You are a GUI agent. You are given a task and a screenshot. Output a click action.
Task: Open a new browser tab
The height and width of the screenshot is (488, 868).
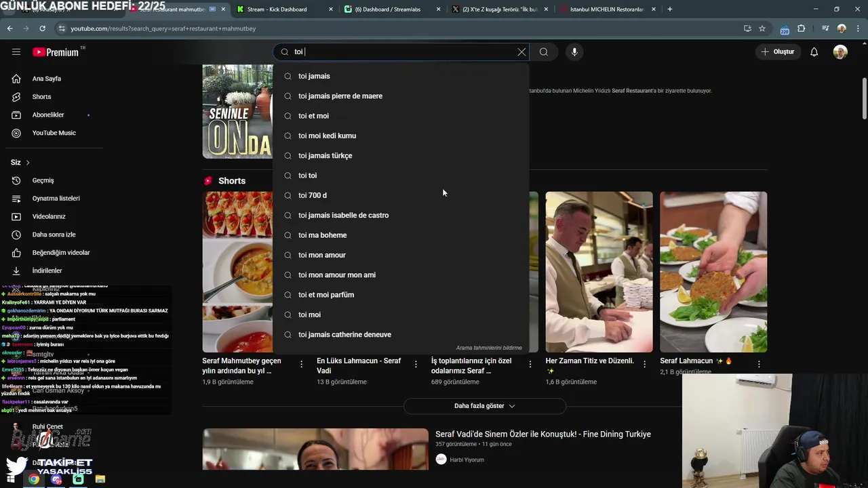tap(670, 9)
